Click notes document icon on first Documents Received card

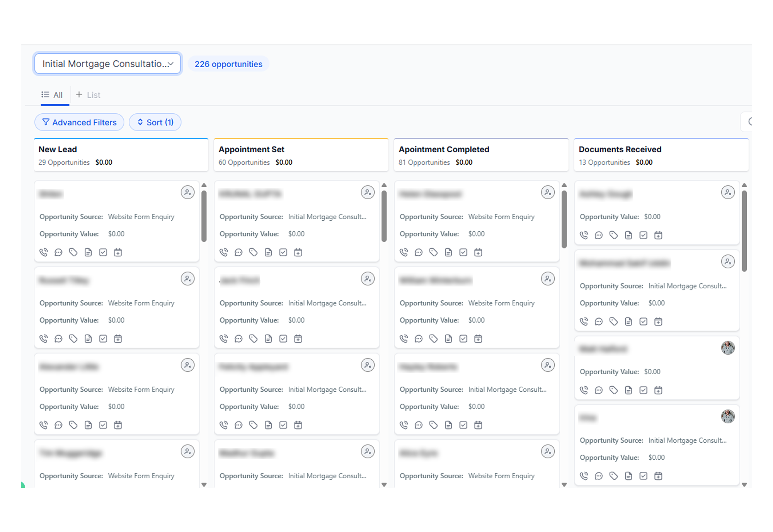tap(628, 235)
